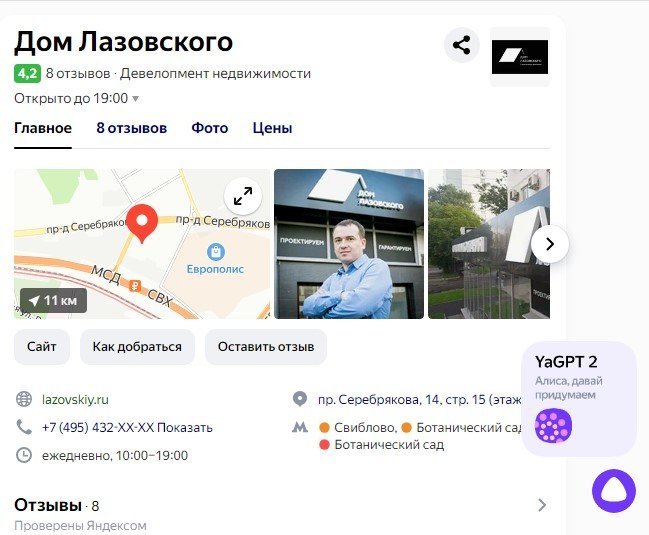The image size is (649, 535).
Task: Click the red location pin on map
Action: click(x=142, y=223)
